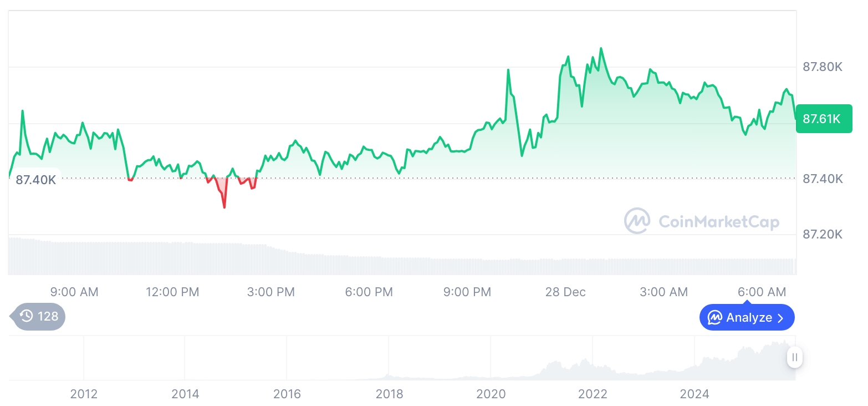Click the 9:00 AM time axis label
This screenshot has height=406, width=868.
coord(74,292)
